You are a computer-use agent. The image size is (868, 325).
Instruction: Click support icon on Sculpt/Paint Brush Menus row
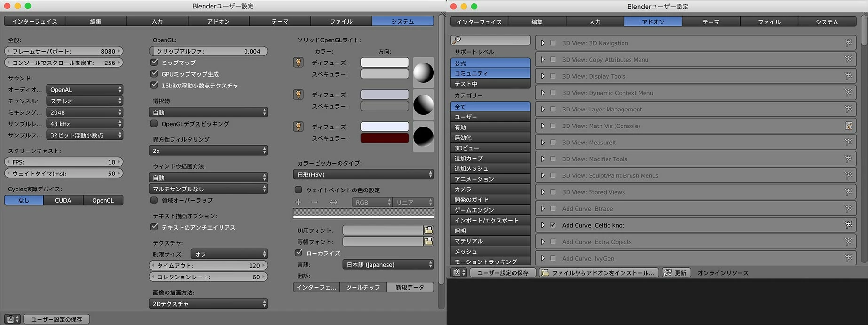(848, 175)
